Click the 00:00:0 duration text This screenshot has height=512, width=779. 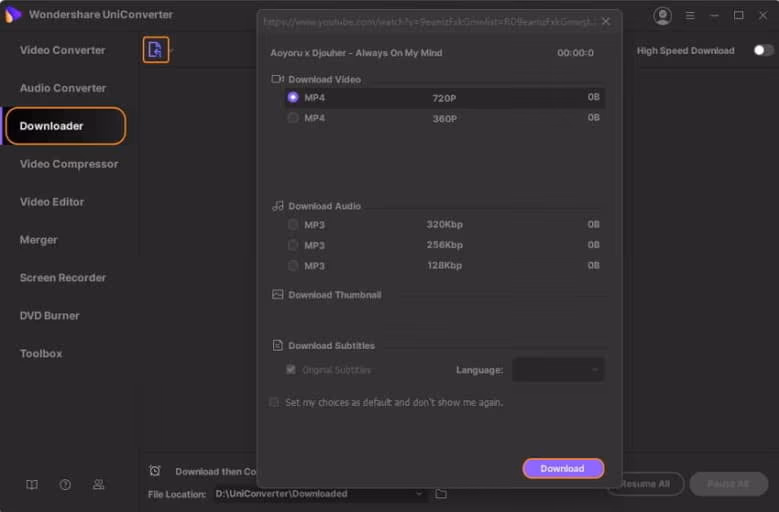pyautogui.click(x=575, y=53)
